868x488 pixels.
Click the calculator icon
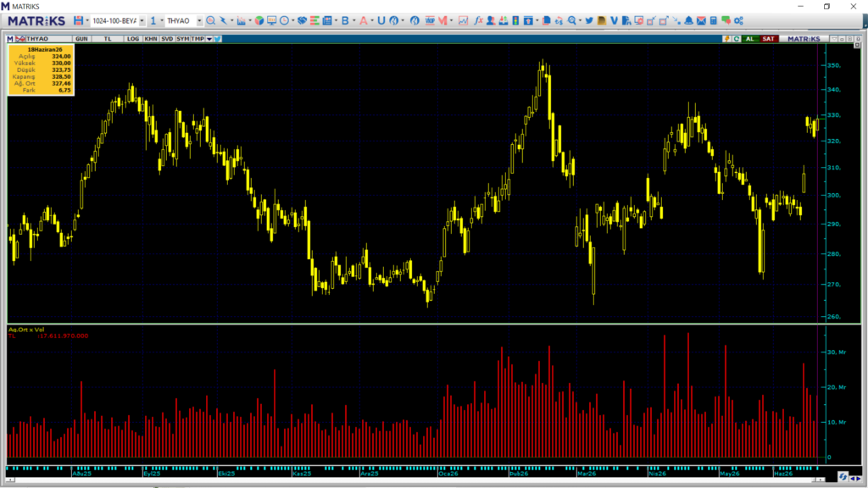714,20
